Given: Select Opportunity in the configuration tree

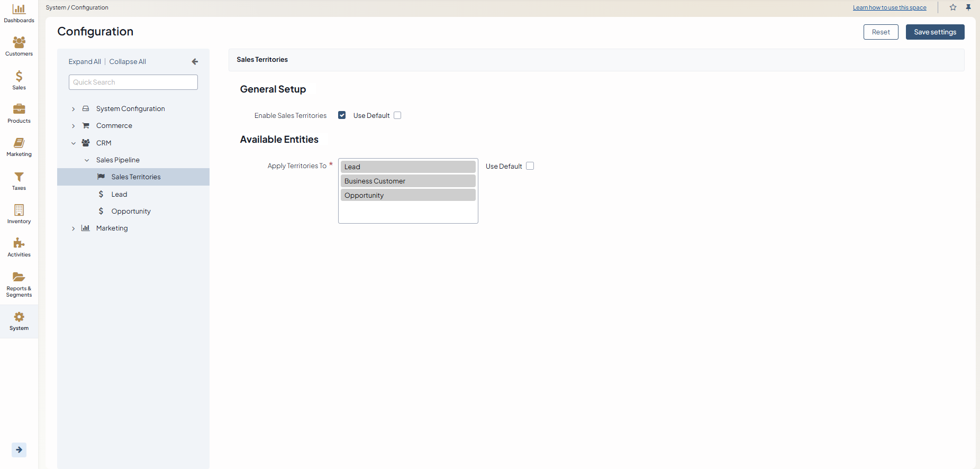Looking at the screenshot, I should [x=131, y=211].
